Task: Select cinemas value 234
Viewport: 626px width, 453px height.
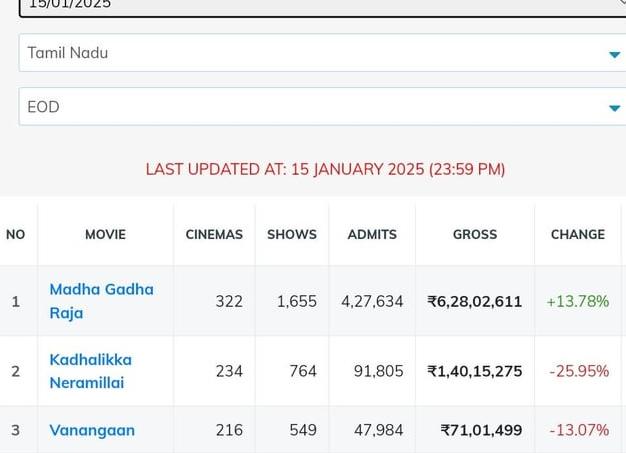Action: 229,371
